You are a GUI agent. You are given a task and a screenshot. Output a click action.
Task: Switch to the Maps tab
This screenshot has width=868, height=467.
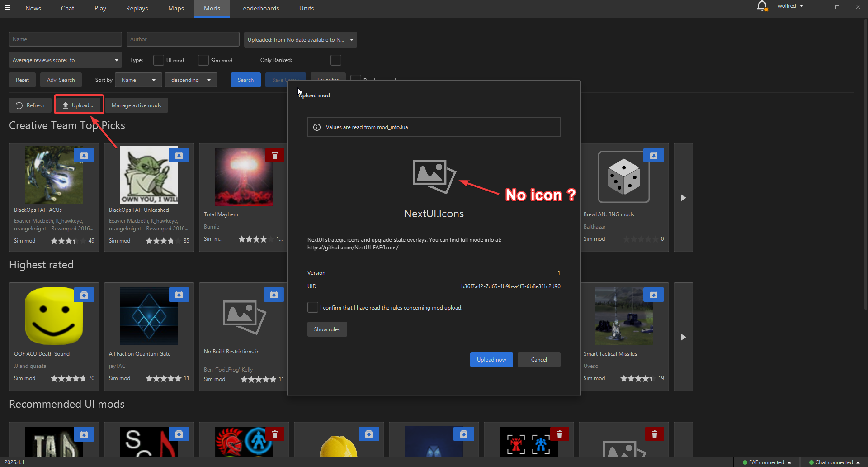pyautogui.click(x=176, y=8)
